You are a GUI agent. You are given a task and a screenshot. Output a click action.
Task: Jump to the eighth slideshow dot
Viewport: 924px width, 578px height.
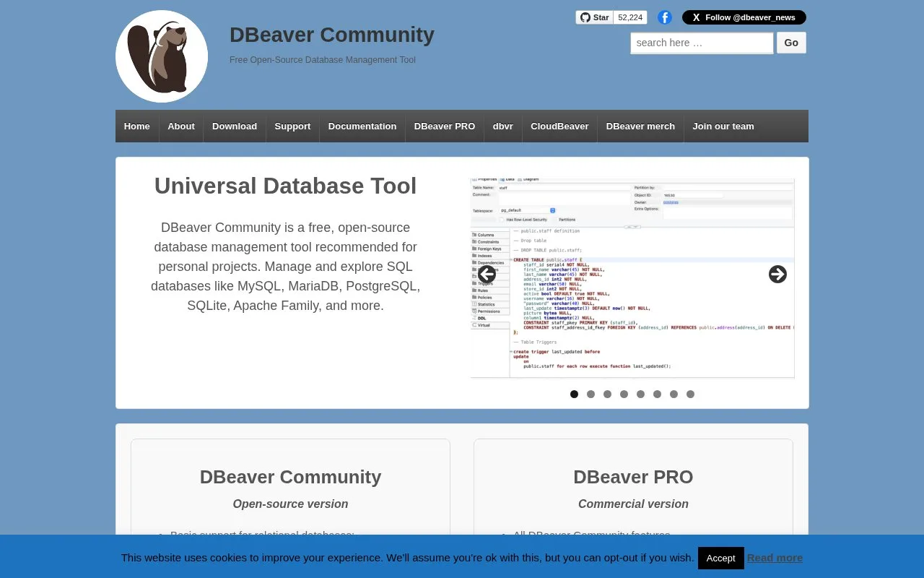click(x=690, y=394)
